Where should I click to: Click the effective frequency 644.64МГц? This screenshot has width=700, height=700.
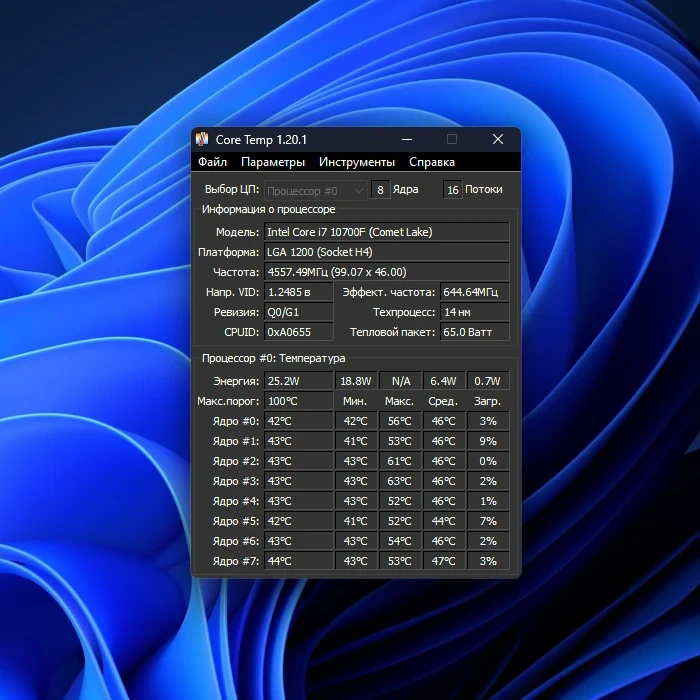click(475, 292)
